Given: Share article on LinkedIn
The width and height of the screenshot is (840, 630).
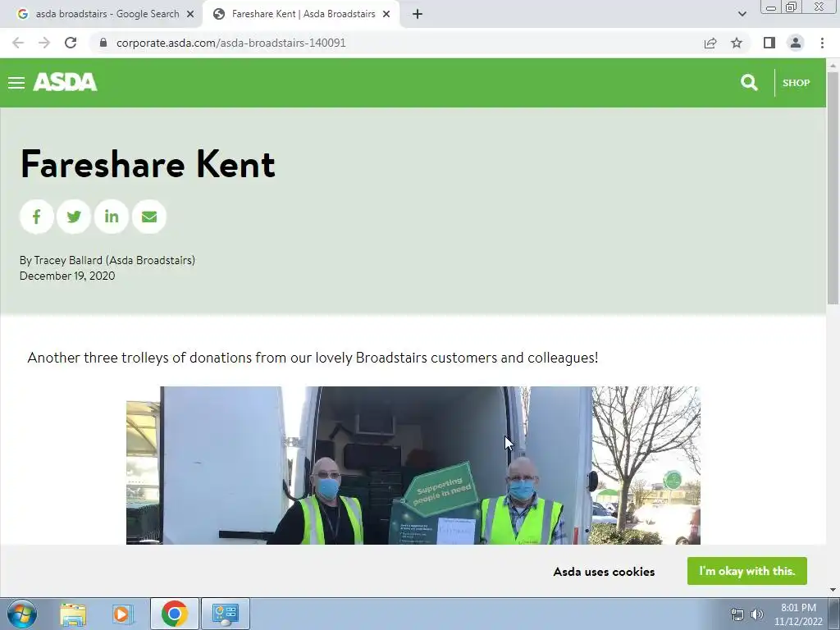Looking at the screenshot, I should (x=112, y=217).
